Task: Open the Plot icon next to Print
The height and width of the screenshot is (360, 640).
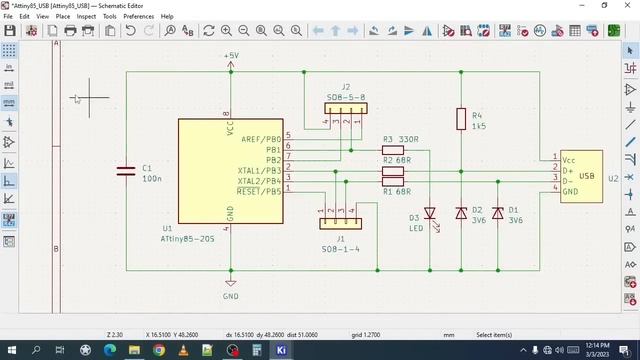Action: (x=88, y=31)
